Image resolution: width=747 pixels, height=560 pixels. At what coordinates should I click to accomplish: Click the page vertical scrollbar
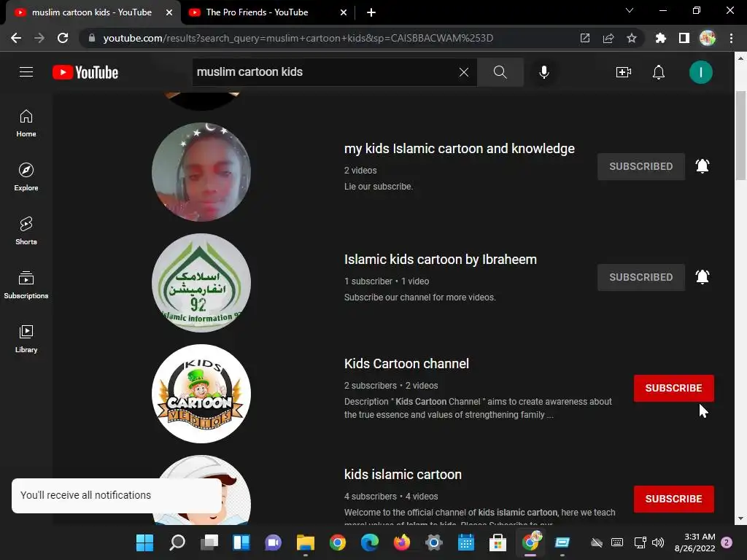(x=740, y=136)
